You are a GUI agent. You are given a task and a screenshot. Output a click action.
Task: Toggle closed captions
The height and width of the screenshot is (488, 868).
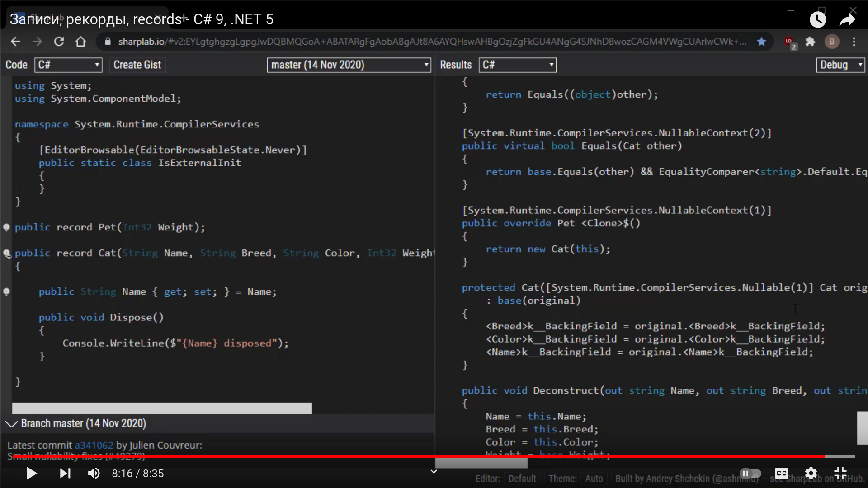[x=782, y=473]
